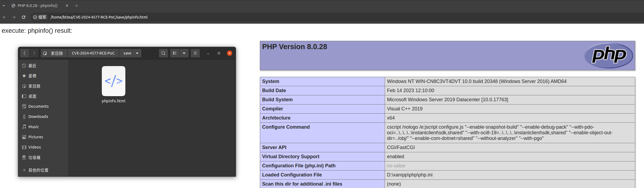The height and width of the screenshot is (188, 644).
Task: Expand the browser tab list chevron
Action: pyautogui.click(x=4, y=6)
